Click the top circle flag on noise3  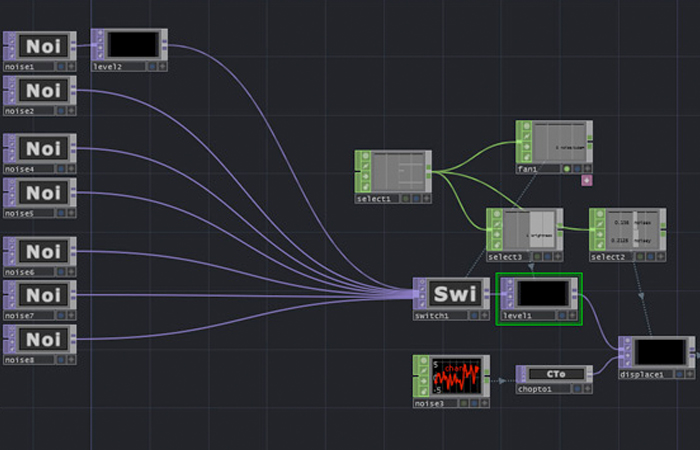point(423,361)
